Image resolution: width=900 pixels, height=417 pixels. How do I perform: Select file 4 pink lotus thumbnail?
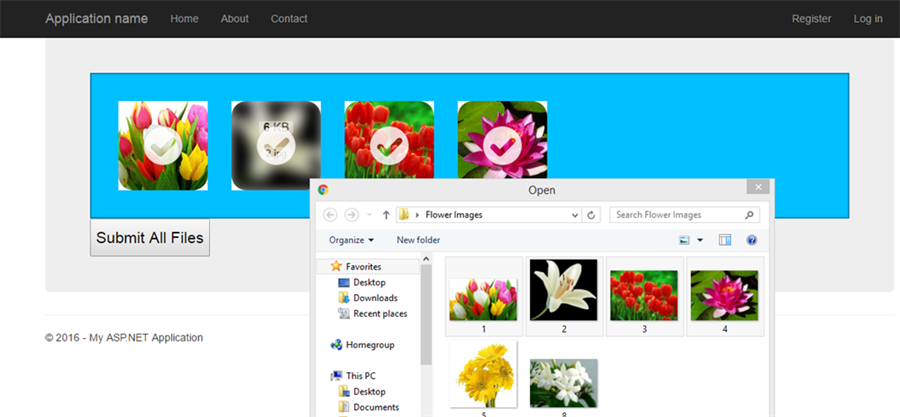724,295
